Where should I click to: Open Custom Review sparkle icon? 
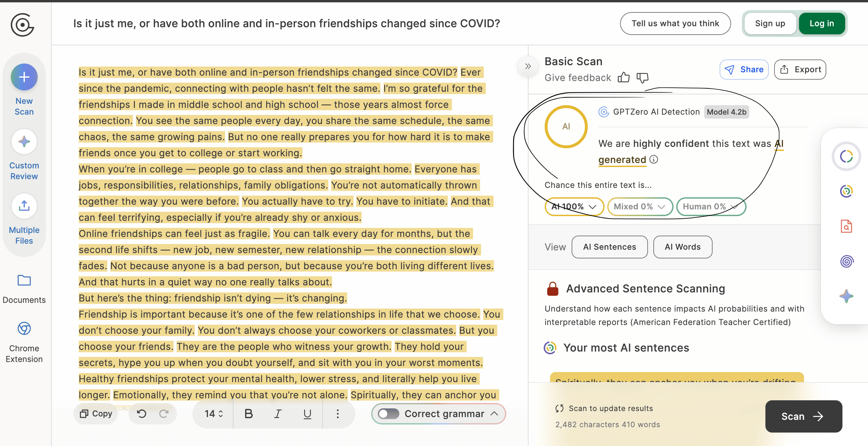(24, 142)
